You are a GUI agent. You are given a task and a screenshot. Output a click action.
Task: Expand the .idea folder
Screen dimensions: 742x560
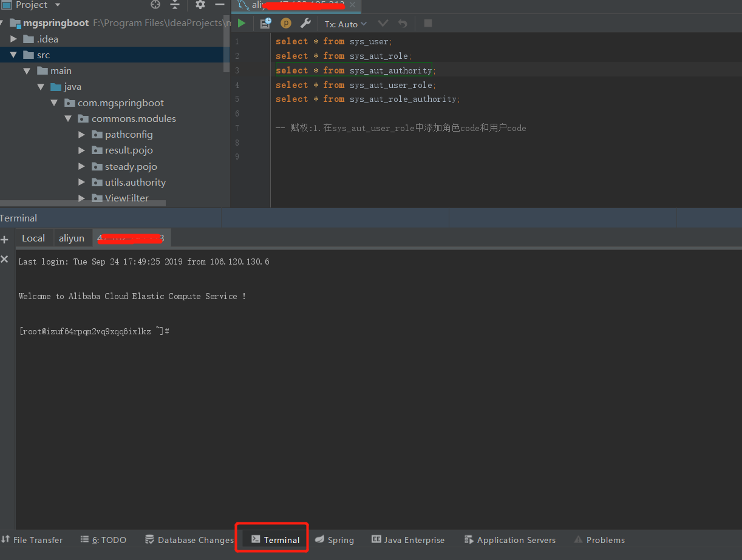pyautogui.click(x=14, y=38)
